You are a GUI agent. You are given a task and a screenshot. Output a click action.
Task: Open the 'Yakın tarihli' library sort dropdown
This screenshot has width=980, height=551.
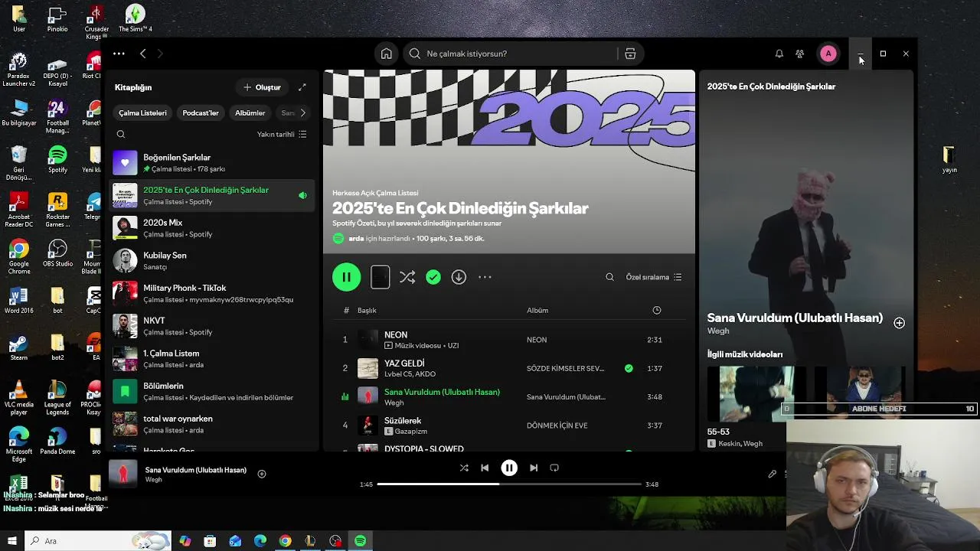[x=282, y=134]
